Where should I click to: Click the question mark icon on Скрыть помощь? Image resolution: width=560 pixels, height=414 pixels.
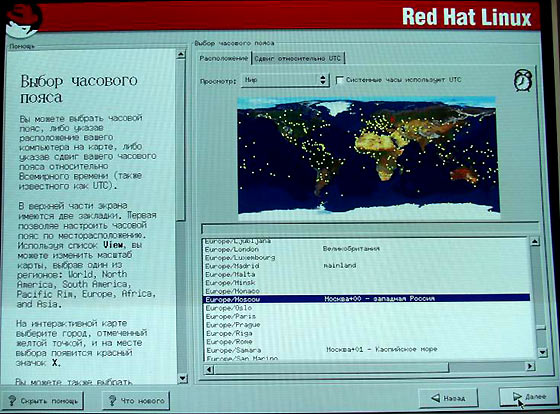point(12,401)
